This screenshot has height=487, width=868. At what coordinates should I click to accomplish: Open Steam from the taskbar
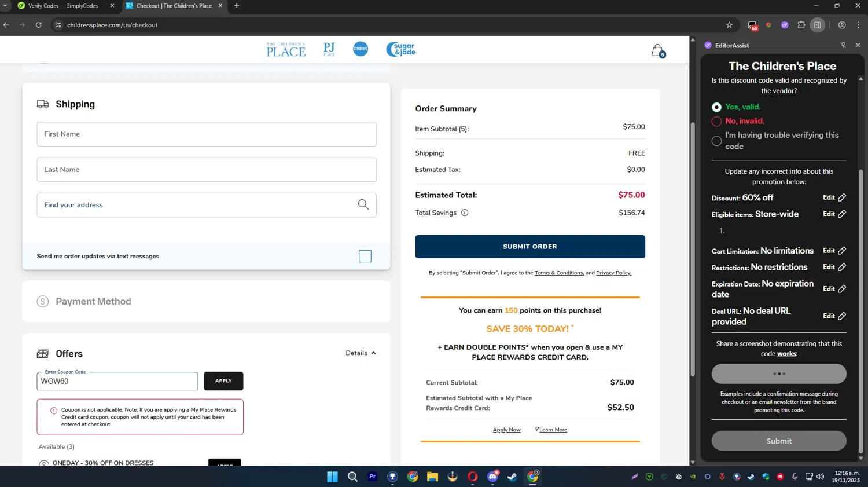click(513, 477)
